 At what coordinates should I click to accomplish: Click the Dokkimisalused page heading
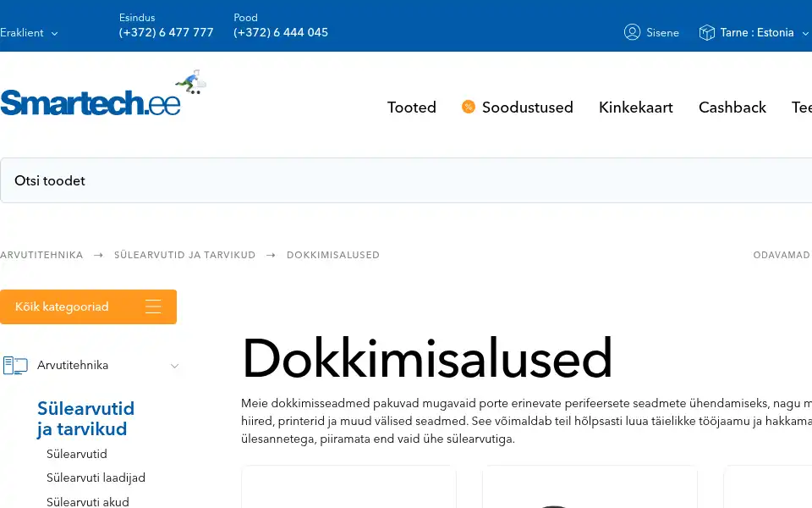(427, 358)
